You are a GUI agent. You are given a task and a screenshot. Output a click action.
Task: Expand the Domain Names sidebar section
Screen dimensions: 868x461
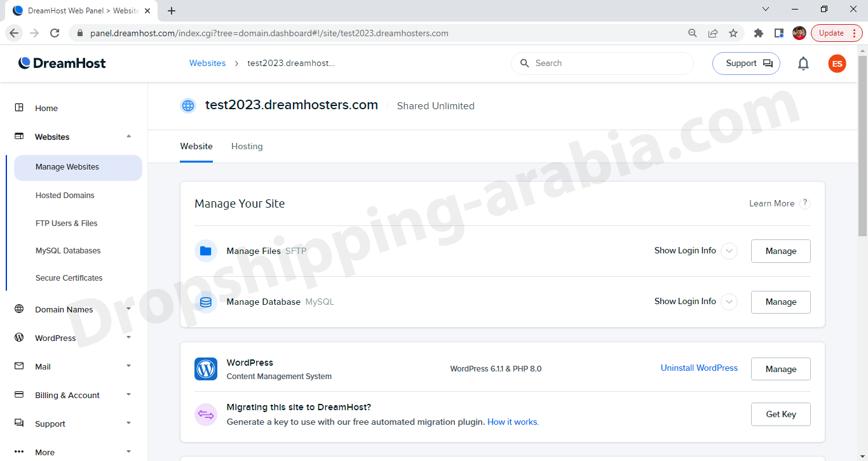[129, 309]
